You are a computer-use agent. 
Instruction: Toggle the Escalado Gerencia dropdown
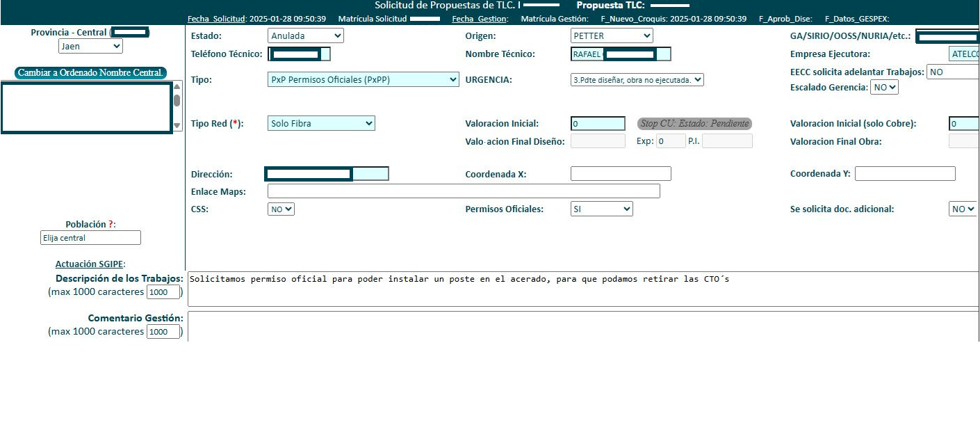(x=884, y=88)
